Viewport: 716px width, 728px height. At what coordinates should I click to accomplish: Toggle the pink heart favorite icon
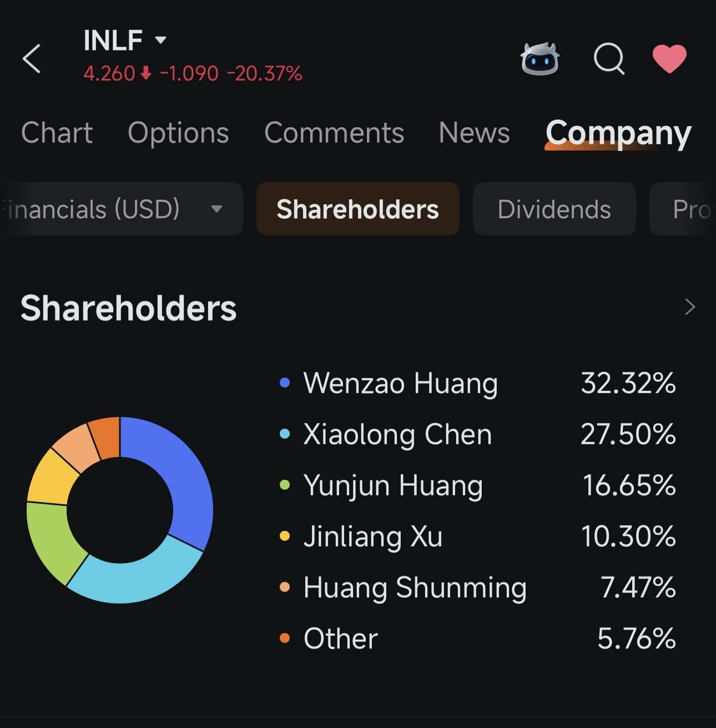coord(669,58)
